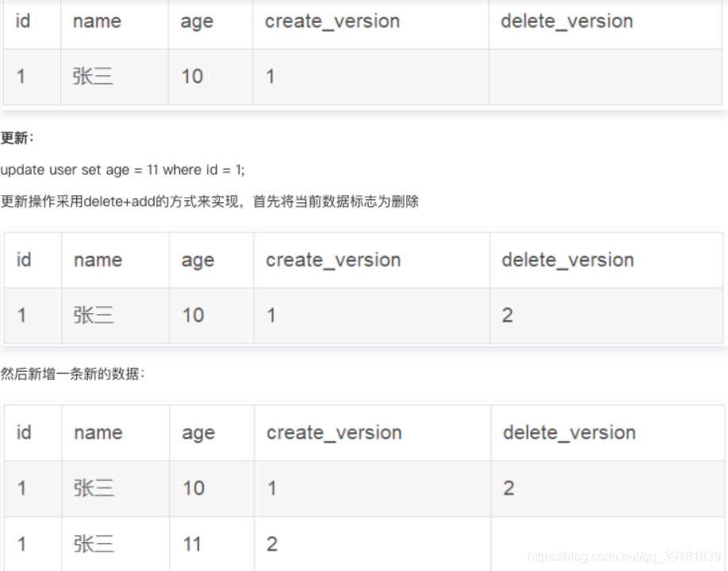
Task: Click "create_version" header in the two-row table after "然后新增一条新的数据"
Action: tap(334, 433)
